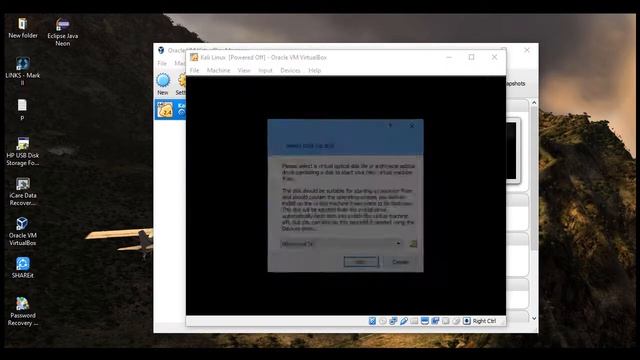Select the Kali Linux VM in the Manager list
640x360 pixels.
(x=170, y=110)
